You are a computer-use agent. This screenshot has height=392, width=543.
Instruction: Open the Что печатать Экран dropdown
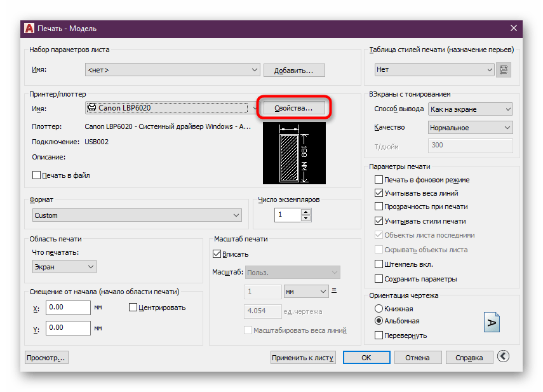point(64,267)
